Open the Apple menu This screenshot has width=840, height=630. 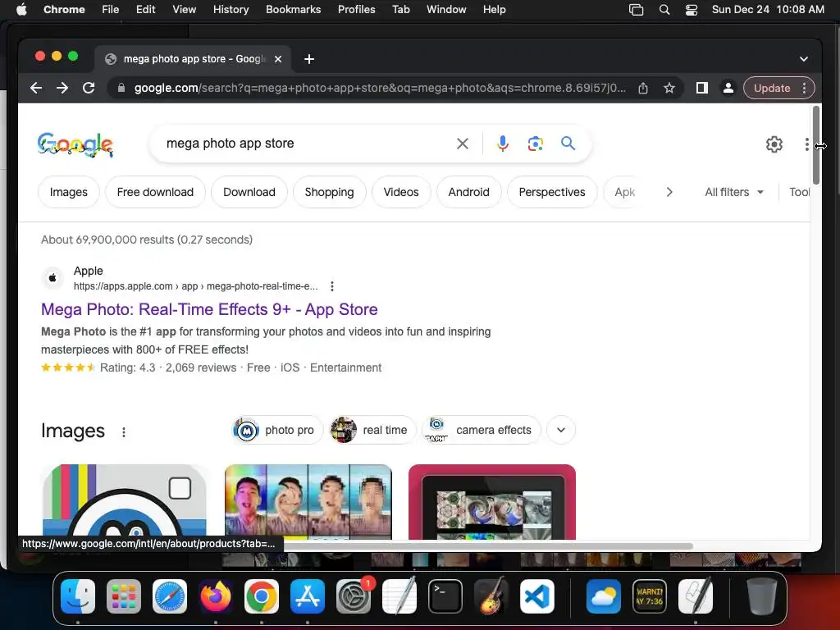21,9
